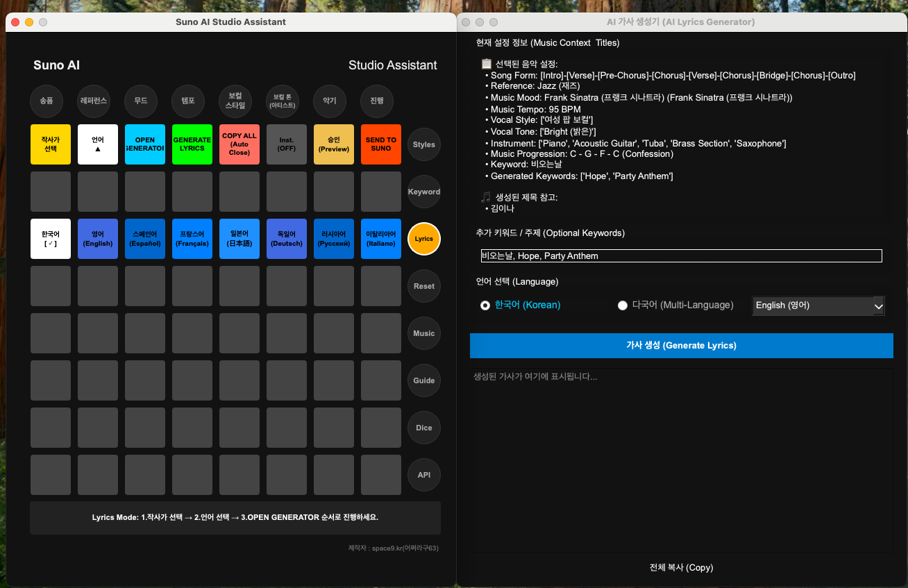This screenshot has height=588, width=908.
Task: Open the round 템포 category button
Action: click(188, 101)
